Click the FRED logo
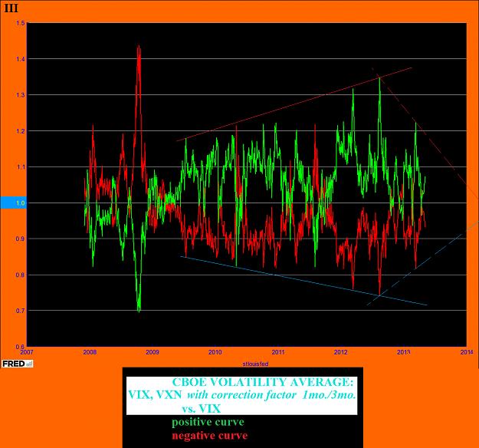Screen dimensions: 479x448 [17, 364]
